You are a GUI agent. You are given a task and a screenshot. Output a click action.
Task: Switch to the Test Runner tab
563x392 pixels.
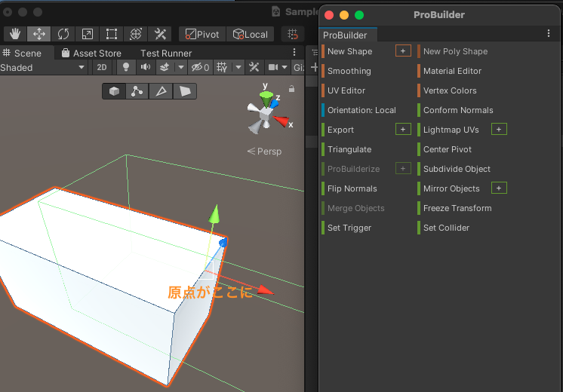point(166,53)
